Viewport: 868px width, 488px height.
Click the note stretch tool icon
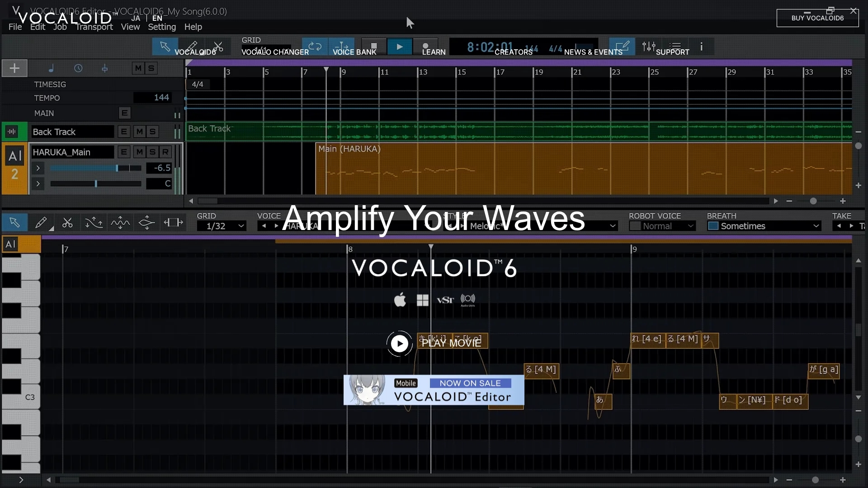[x=173, y=223]
